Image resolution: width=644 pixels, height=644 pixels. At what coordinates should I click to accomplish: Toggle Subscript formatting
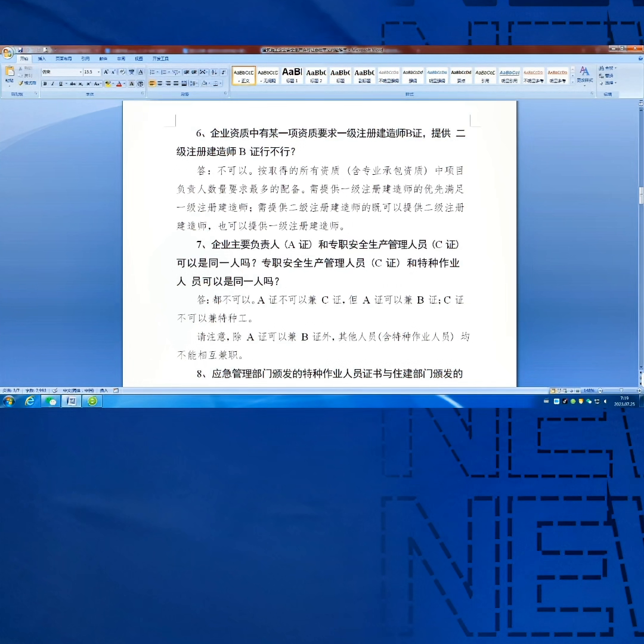[80, 84]
